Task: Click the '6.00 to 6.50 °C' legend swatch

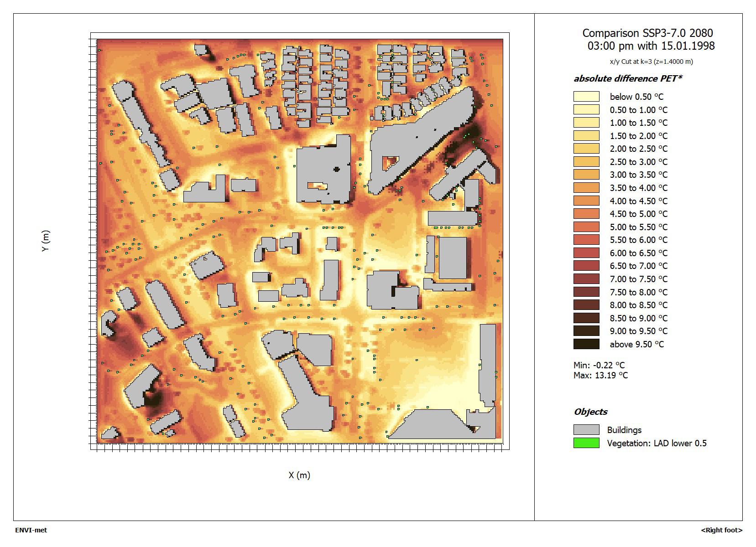Action: click(586, 253)
